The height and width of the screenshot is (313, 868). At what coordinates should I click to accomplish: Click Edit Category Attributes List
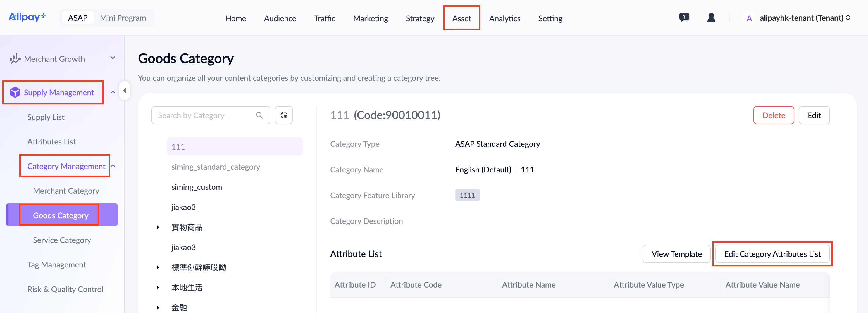[772, 254]
